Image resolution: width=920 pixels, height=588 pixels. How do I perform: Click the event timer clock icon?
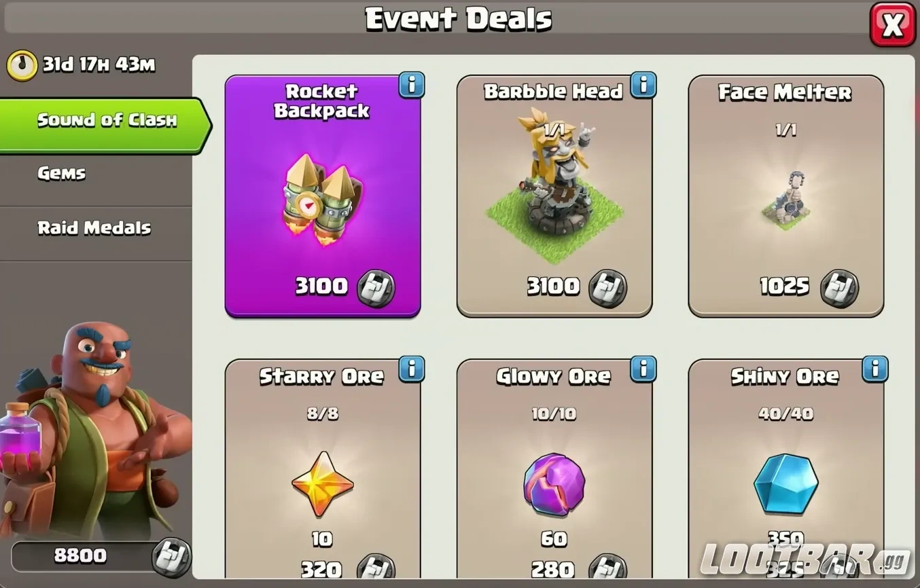click(22, 65)
